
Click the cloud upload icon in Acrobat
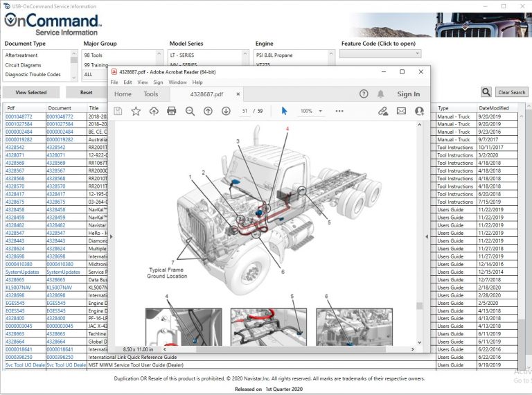[x=154, y=111]
